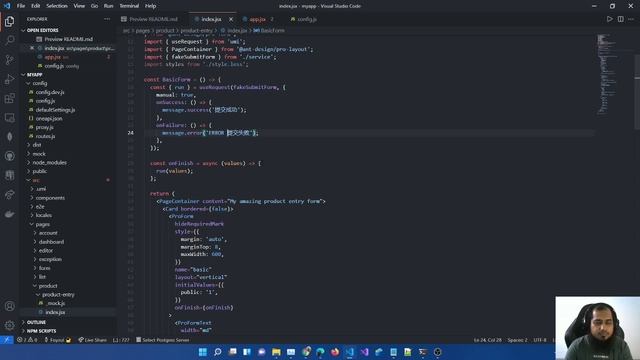
Task: Open the View menu
Action: 79,6
